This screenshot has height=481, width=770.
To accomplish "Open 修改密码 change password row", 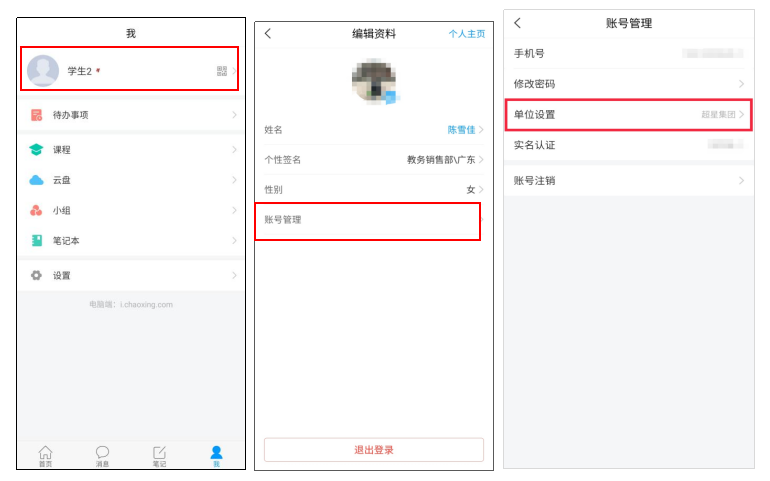I will pyautogui.click(x=628, y=84).
